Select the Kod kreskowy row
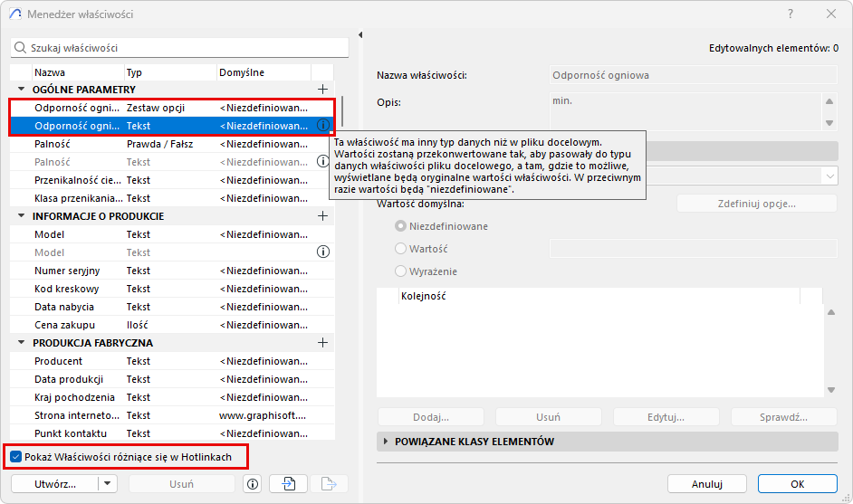Image resolution: width=853 pixels, height=504 pixels. (172, 289)
